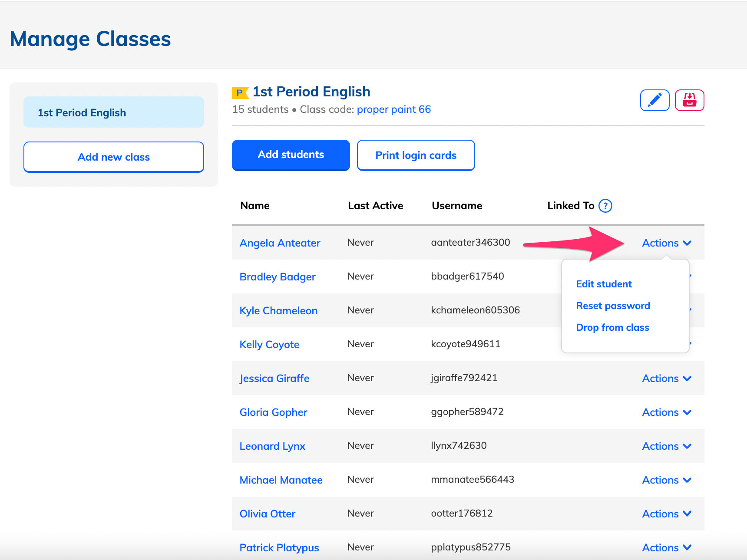This screenshot has height=560, width=747.
Task: Click username bbadger617540
Action: pos(467,276)
